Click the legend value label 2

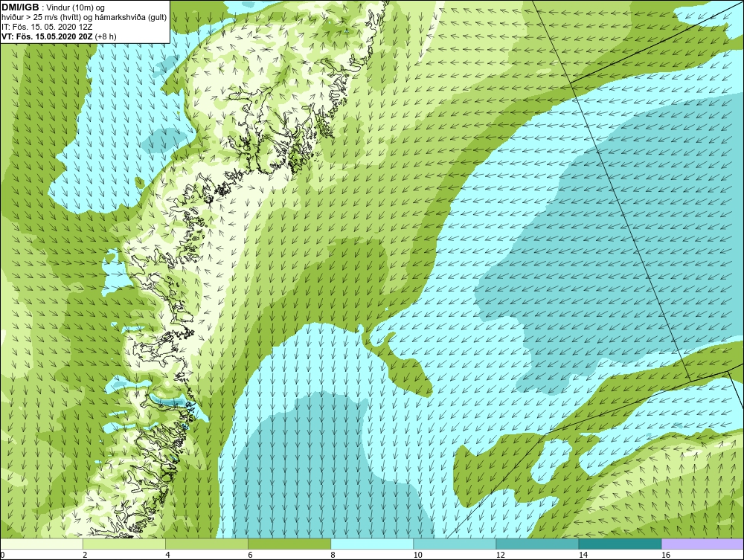(85, 555)
